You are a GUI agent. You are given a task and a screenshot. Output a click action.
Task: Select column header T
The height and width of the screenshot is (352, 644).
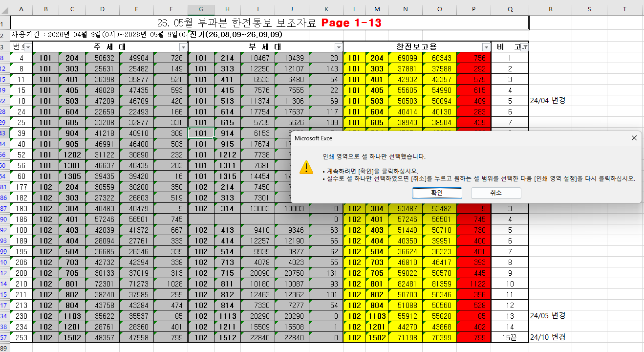[x=625, y=9]
